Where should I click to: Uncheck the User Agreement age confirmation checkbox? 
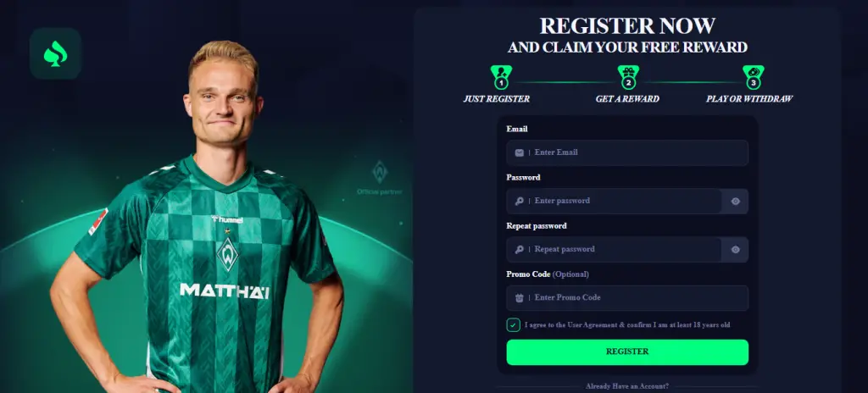pos(513,325)
